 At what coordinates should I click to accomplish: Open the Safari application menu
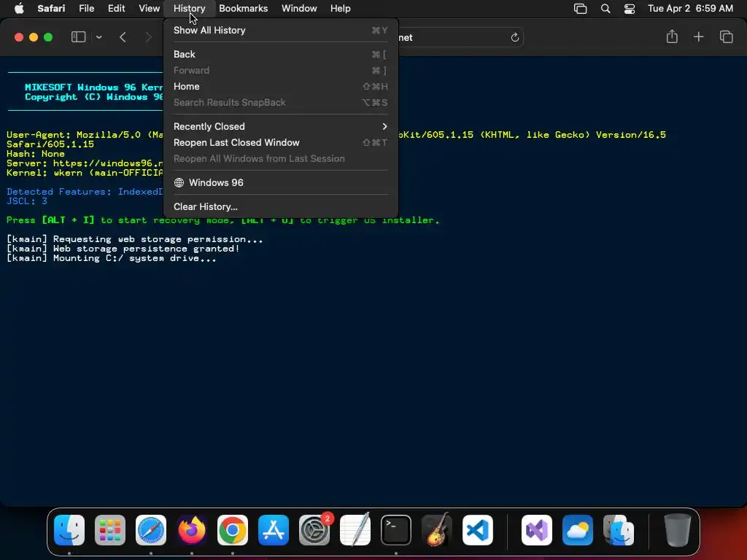point(51,9)
